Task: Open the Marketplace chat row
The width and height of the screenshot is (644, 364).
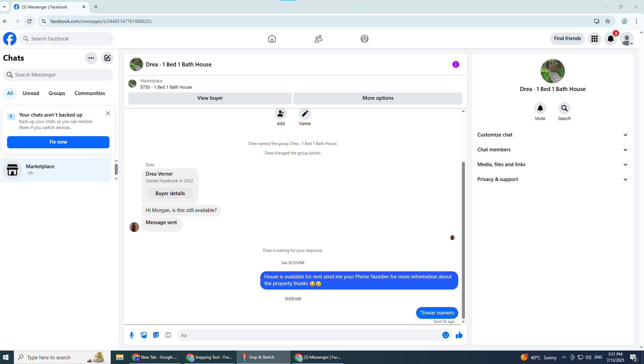Action: pyautogui.click(x=56, y=170)
